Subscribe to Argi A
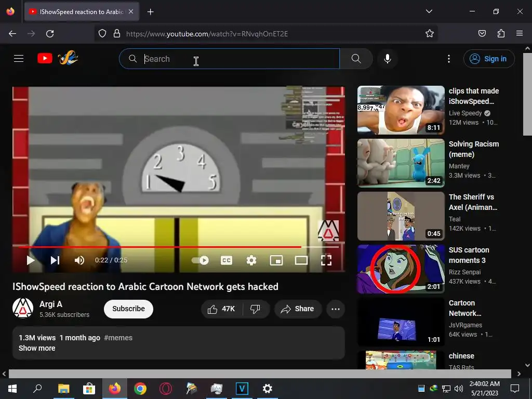 pyautogui.click(x=128, y=309)
